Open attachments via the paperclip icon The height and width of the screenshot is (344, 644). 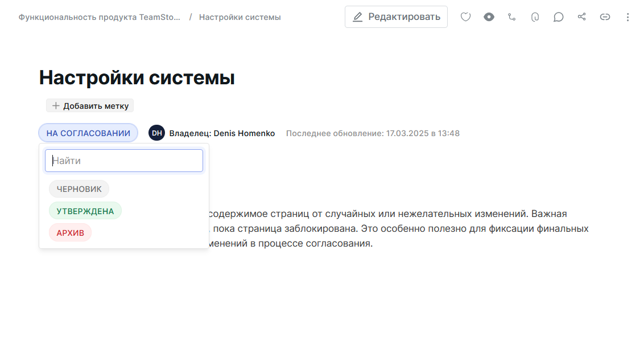tap(535, 17)
